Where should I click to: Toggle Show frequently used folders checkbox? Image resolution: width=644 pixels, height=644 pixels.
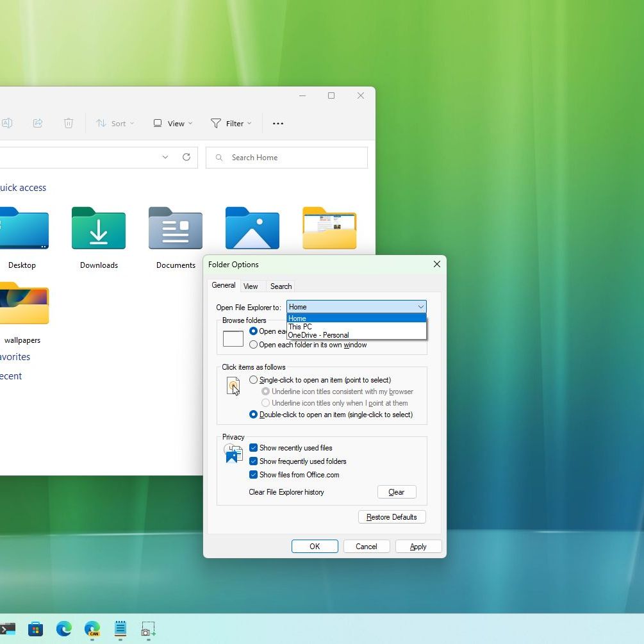tap(254, 461)
